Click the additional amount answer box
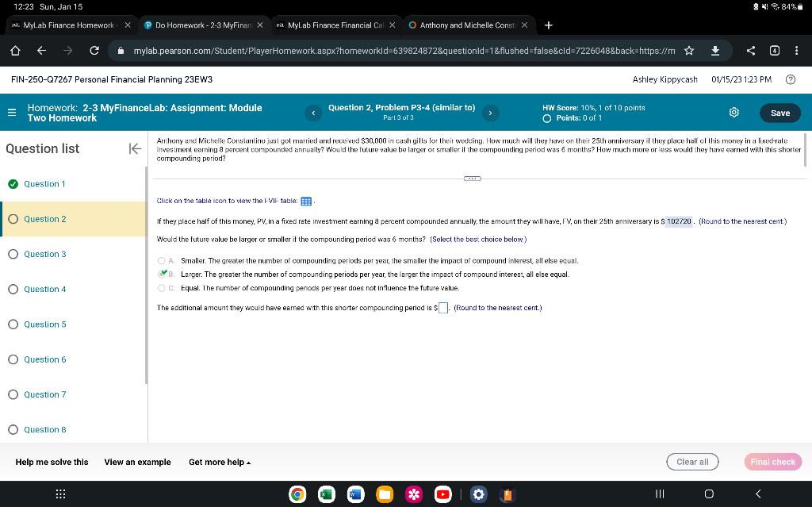812x507 pixels. pyautogui.click(x=442, y=308)
